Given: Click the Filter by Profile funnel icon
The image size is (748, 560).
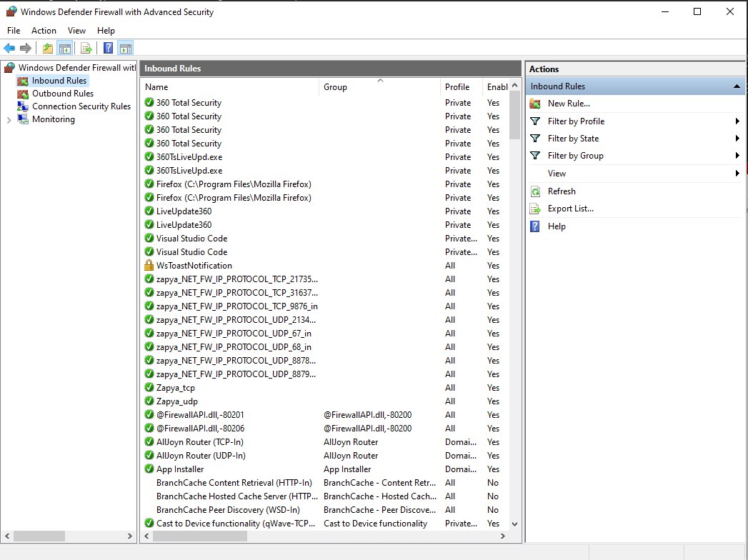Looking at the screenshot, I should pos(535,121).
